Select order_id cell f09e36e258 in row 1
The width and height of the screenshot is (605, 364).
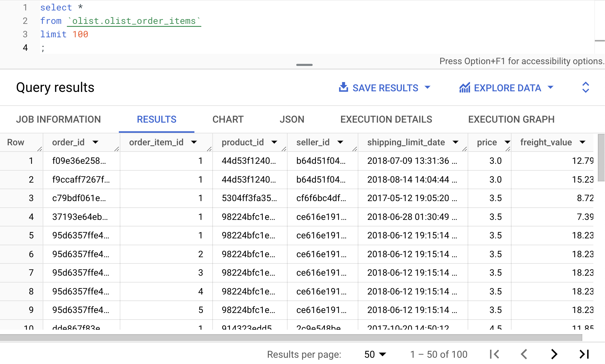coord(79,161)
